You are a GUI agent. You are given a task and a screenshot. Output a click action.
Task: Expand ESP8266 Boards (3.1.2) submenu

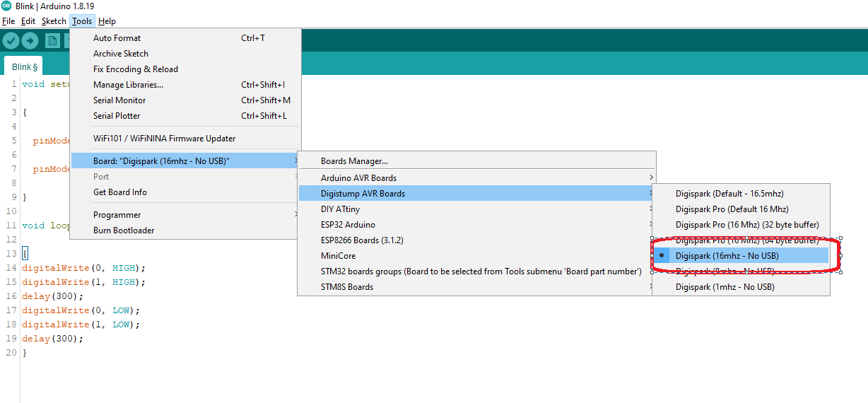coord(477,240)
